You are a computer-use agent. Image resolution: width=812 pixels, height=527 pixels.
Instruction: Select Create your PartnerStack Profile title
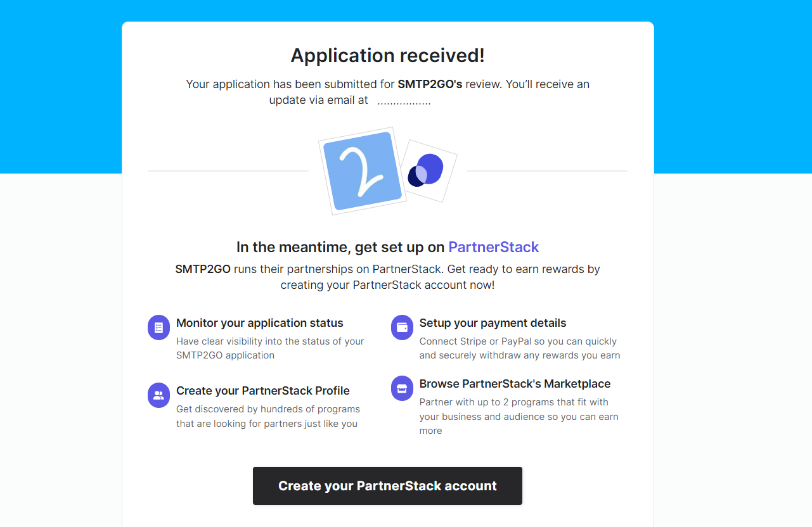(x=263, y=391)
